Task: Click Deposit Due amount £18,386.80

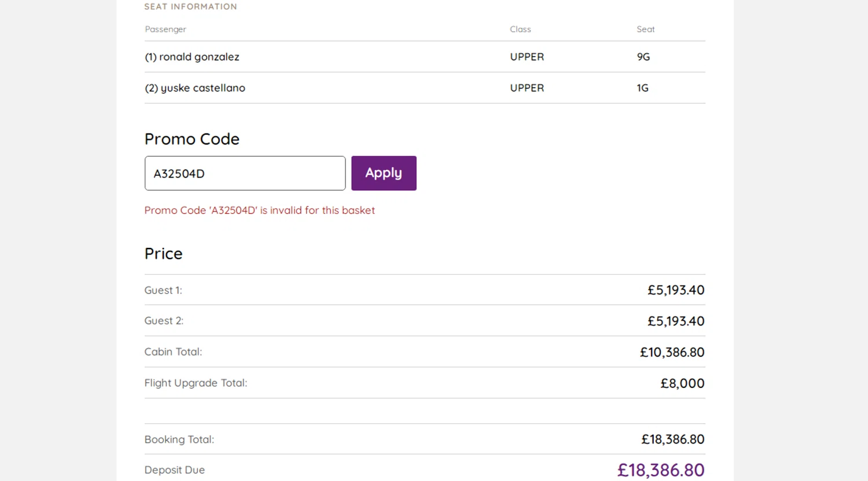Action: pyautogui.click(x=661, y=470)
